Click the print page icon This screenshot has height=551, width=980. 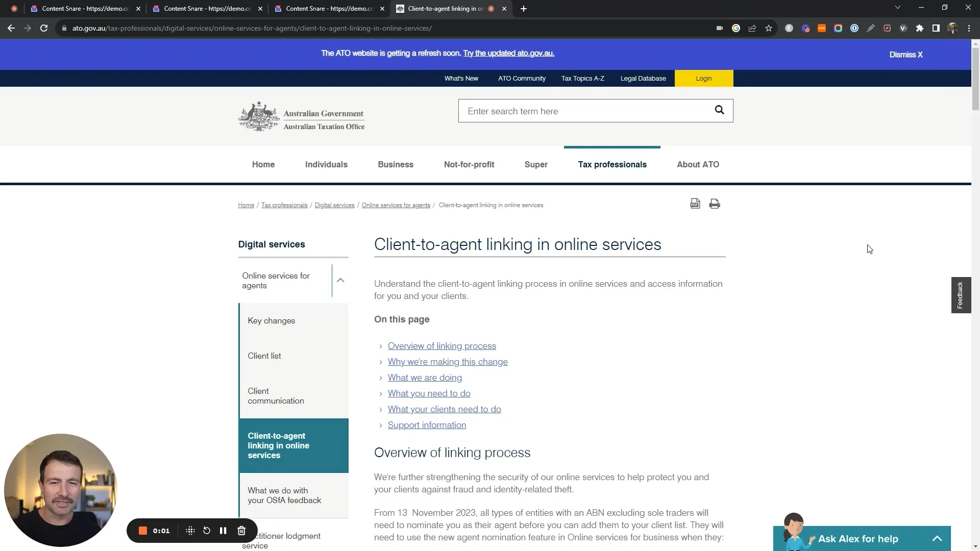pos(715,204)
